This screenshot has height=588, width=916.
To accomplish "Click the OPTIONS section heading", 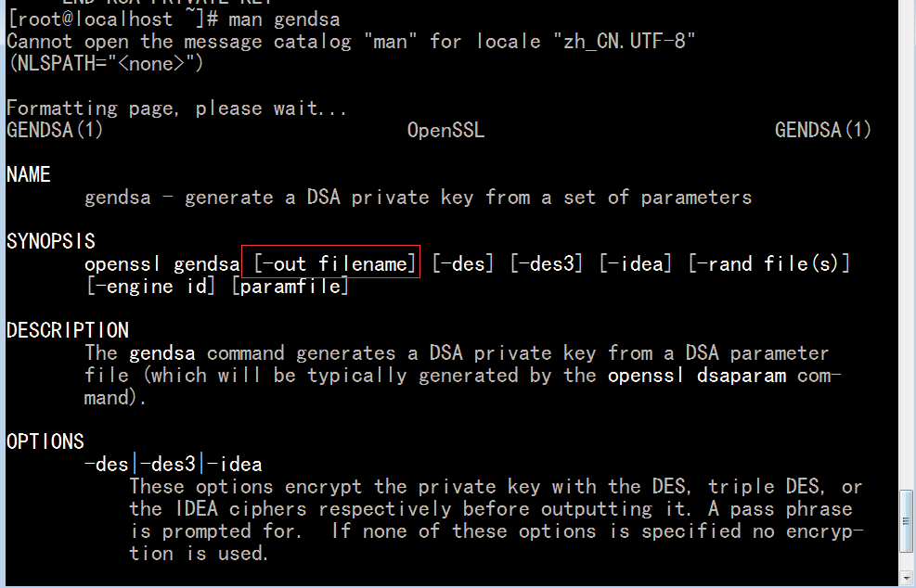I will (45, 441).
